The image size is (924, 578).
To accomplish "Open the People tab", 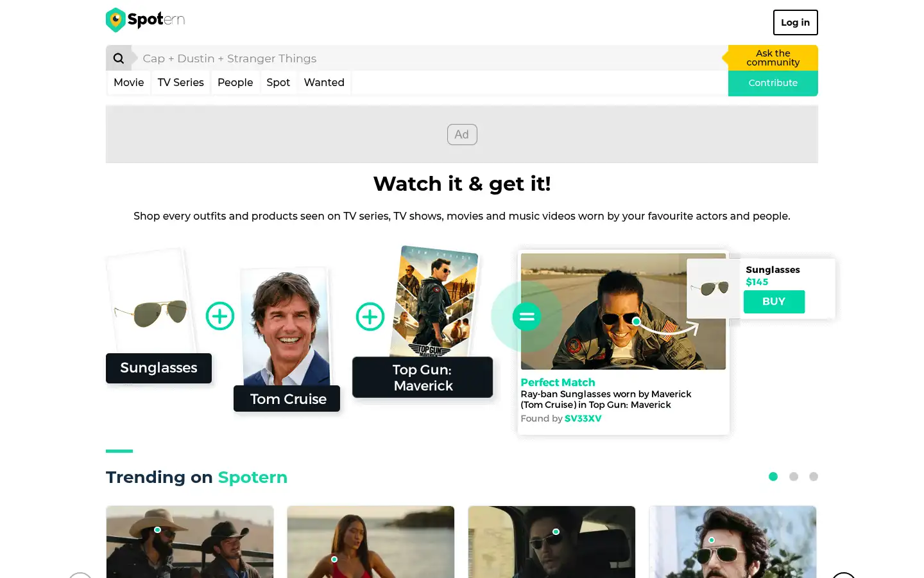I will click(x=235, y=82).
